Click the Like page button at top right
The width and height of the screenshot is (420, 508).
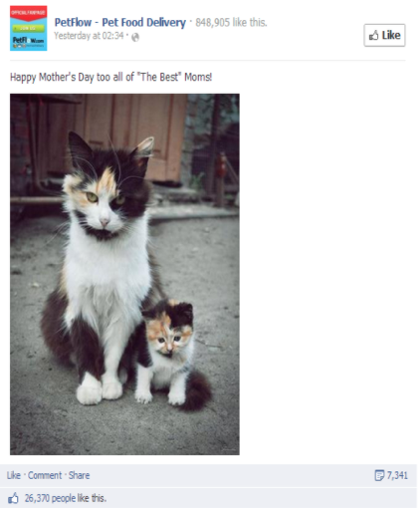coord(384,35)
